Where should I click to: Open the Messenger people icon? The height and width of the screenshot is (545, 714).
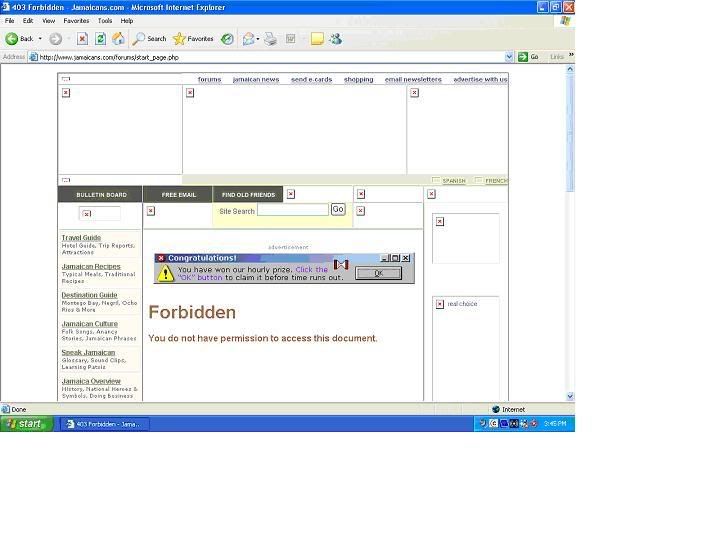pos(336,39)
